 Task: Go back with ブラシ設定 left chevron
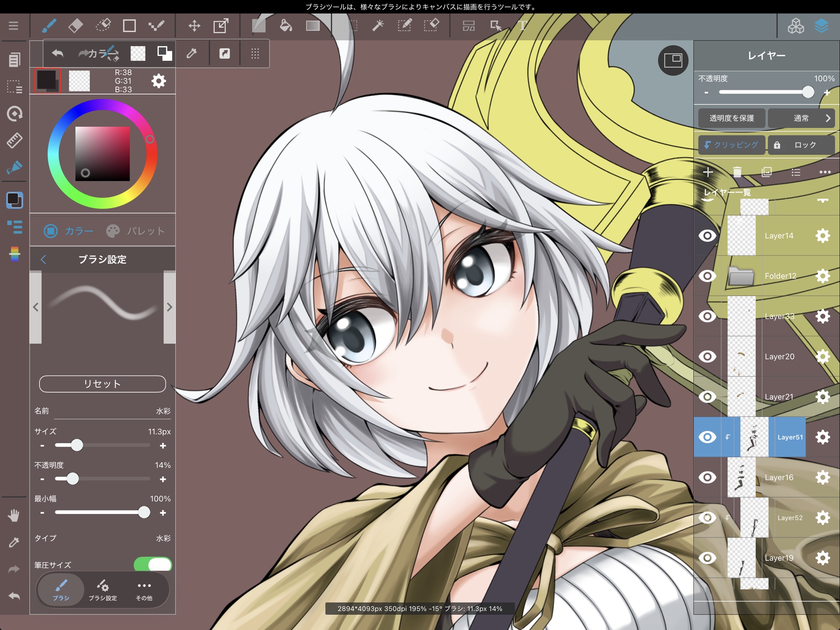[43, 260]
